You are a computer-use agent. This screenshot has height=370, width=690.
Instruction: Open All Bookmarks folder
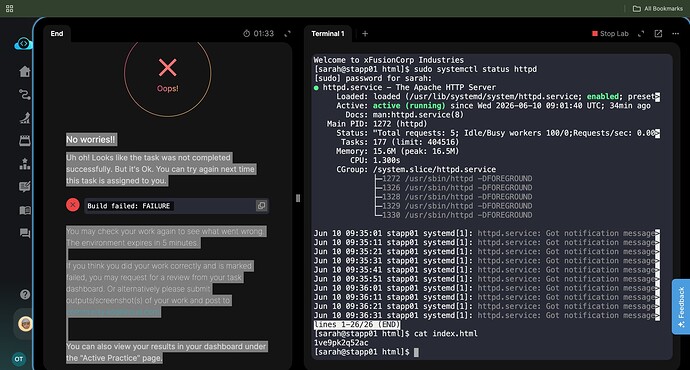(x=657, y=8)
